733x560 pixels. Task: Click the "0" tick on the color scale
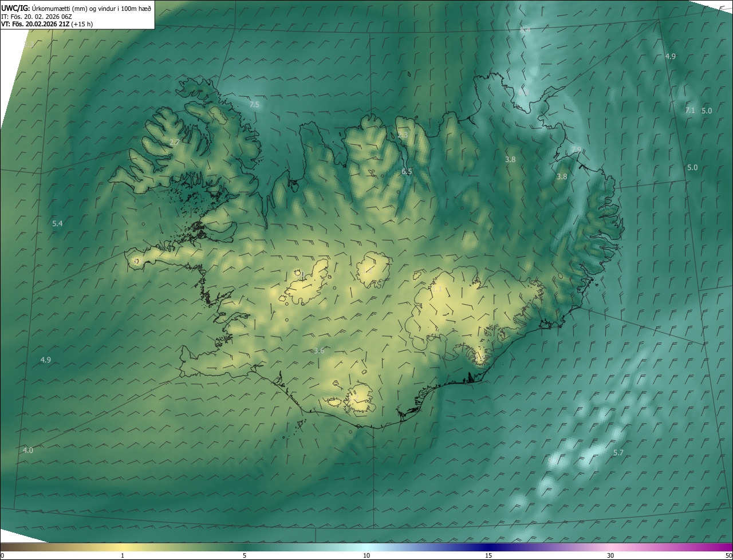click(2, 555)
